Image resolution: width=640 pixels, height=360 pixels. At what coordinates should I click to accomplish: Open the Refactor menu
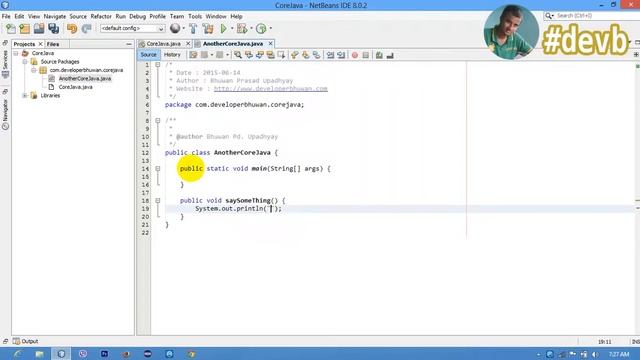pyautogui.click(x=101, y=16)
